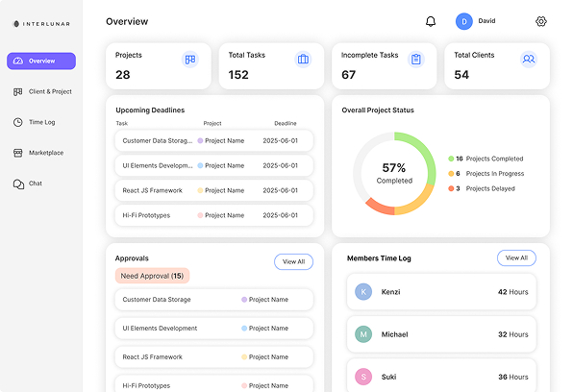Click the Projects card board icon
Viewport: 573px width, 392px height.
click(x=190, y=60)
